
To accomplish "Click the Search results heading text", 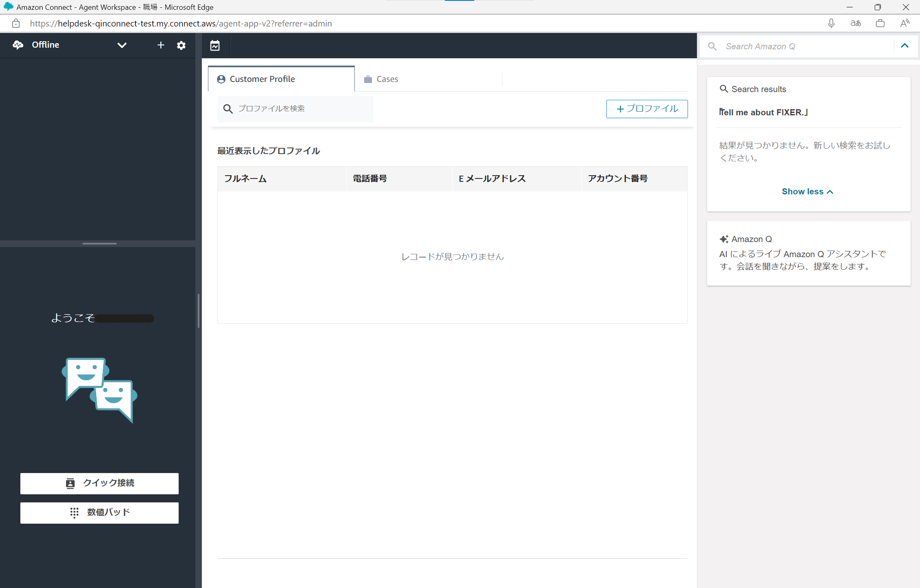I will click(759, 89).
